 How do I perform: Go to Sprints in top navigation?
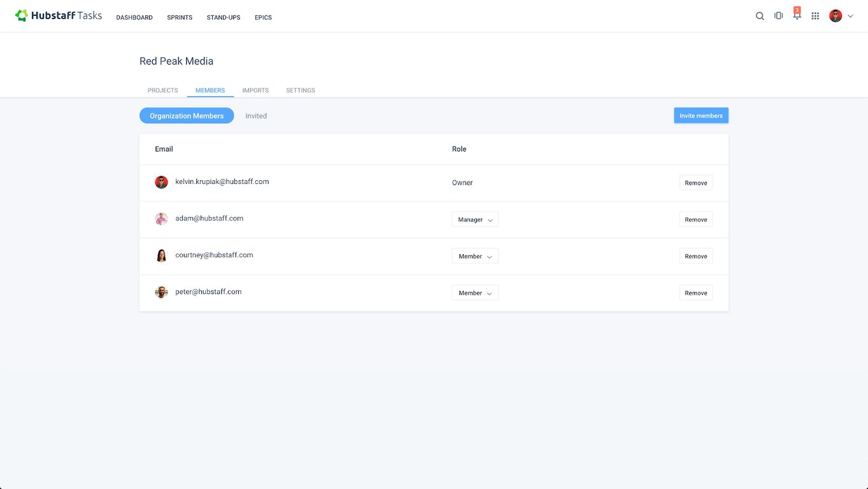[x=180, y=18]
